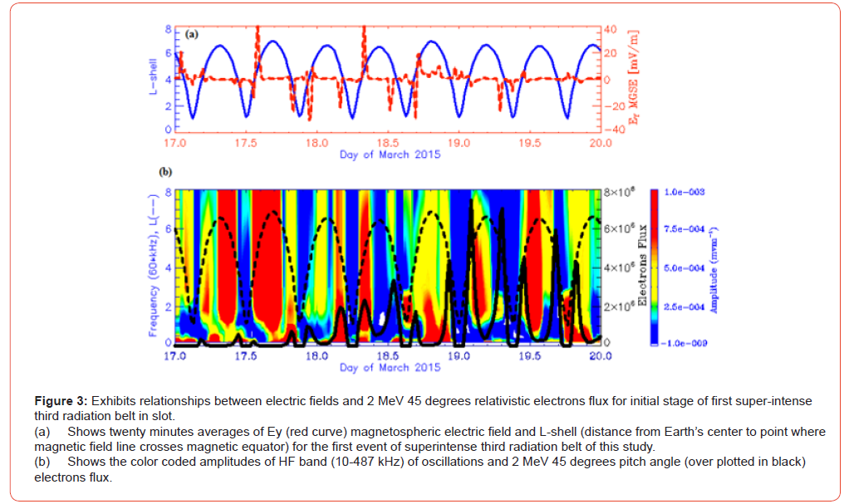Click the upper plot (a) line chart

[x=388, y=78]
